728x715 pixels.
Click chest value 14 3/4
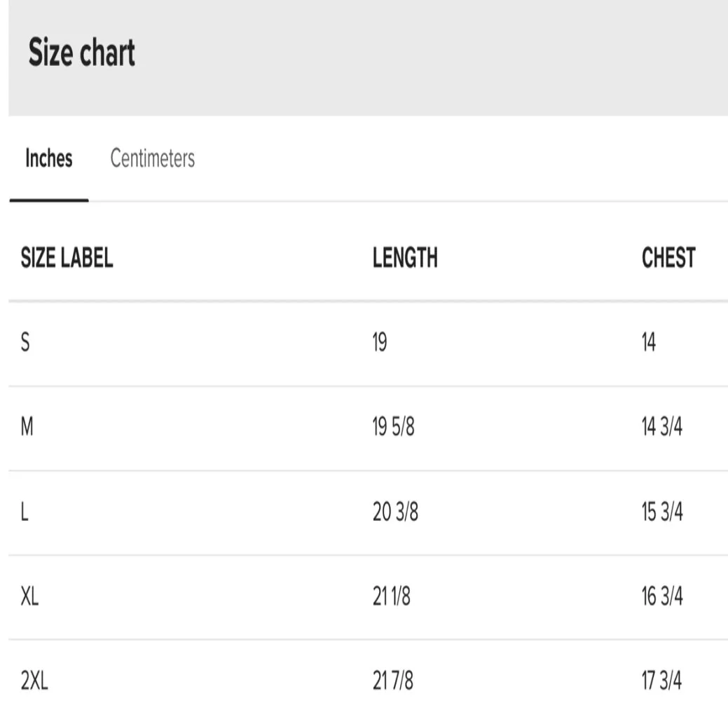click(x=661, y=428)
